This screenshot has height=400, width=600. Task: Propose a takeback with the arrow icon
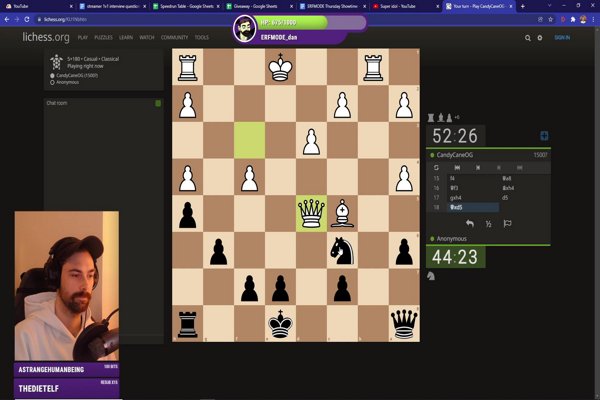tap(469, 224)
